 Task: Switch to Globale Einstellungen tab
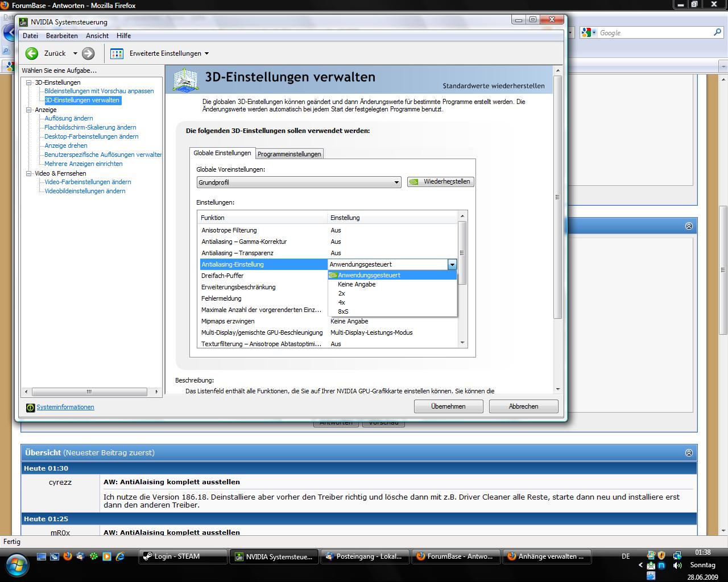(x=222, y=153)
